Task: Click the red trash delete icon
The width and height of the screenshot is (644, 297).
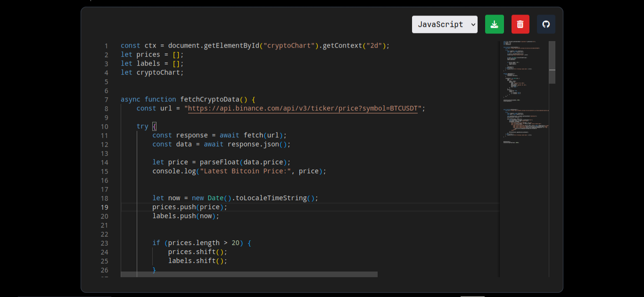Action: point(520,25)
